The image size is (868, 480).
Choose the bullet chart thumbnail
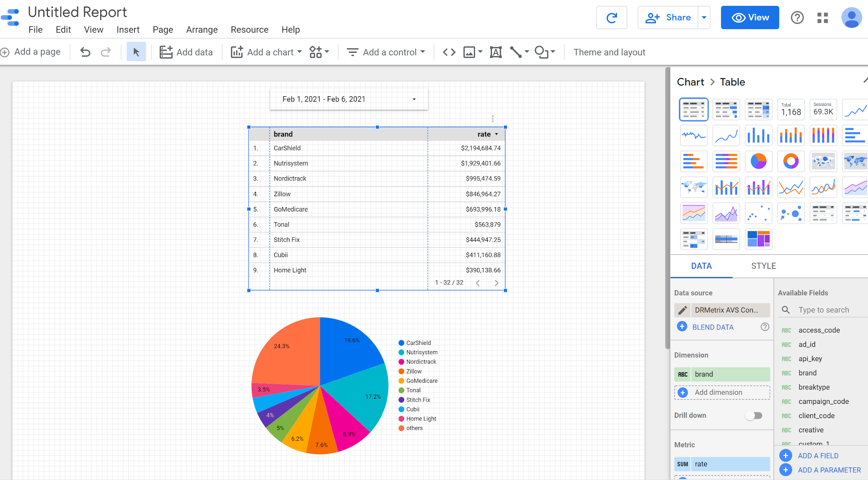(726, 239)
